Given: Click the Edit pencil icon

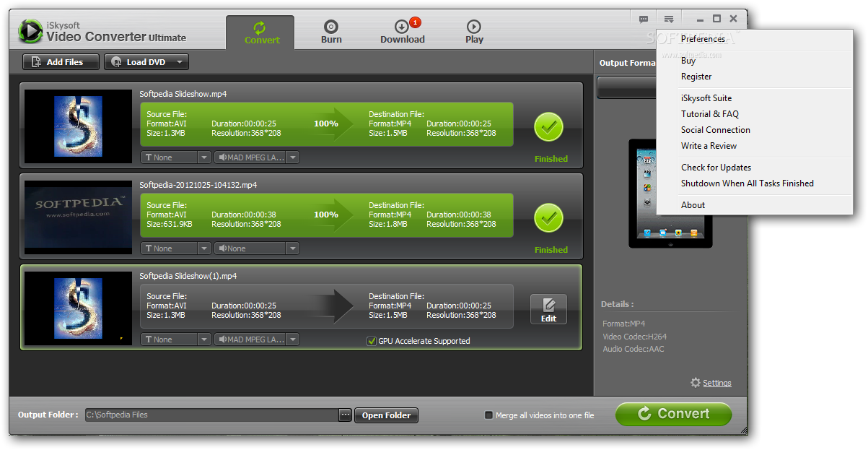Looking at the screenshot, I should click(x=548, y=305).
